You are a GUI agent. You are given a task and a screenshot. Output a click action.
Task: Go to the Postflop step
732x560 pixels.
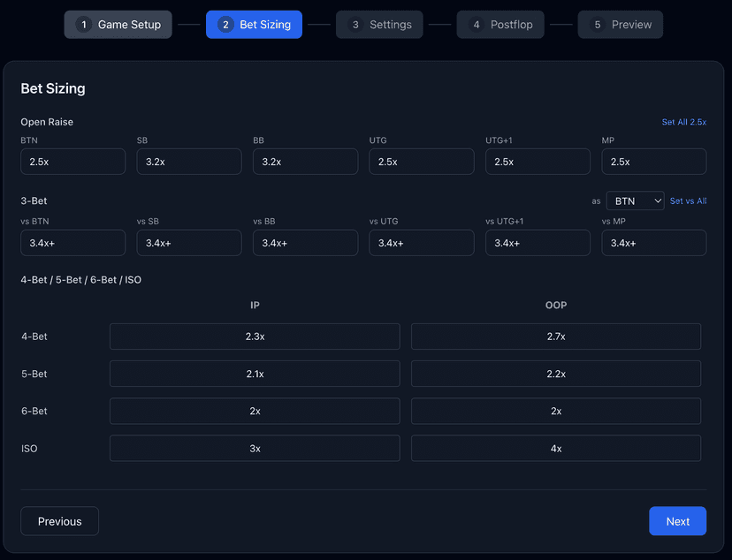pyautogui.click(x=500, y=24)
